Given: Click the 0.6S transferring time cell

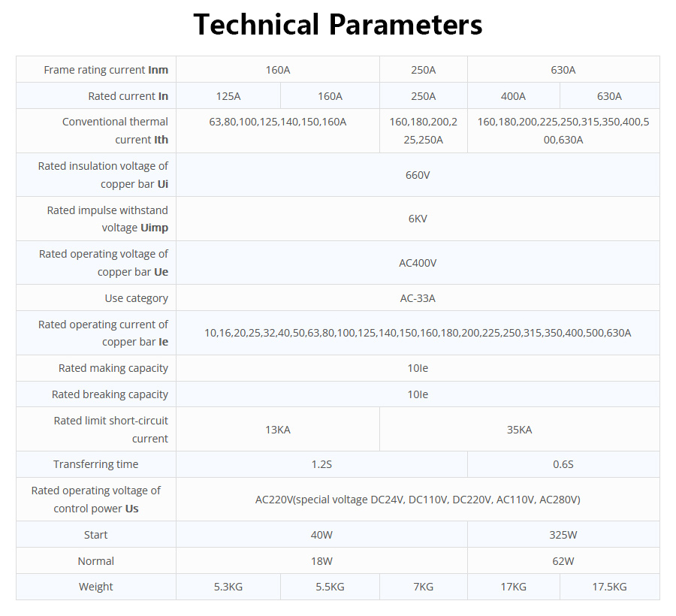Looking at the screenshot, I should (x=563, y=464).
